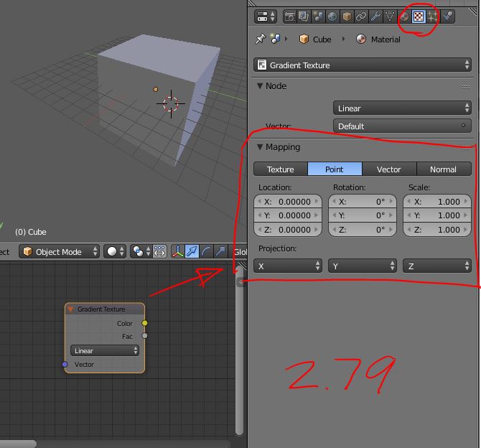Open the Gradient Texture selector dropdown
The width and height of the screenshot is (481, 448).
tap(363, 65)
